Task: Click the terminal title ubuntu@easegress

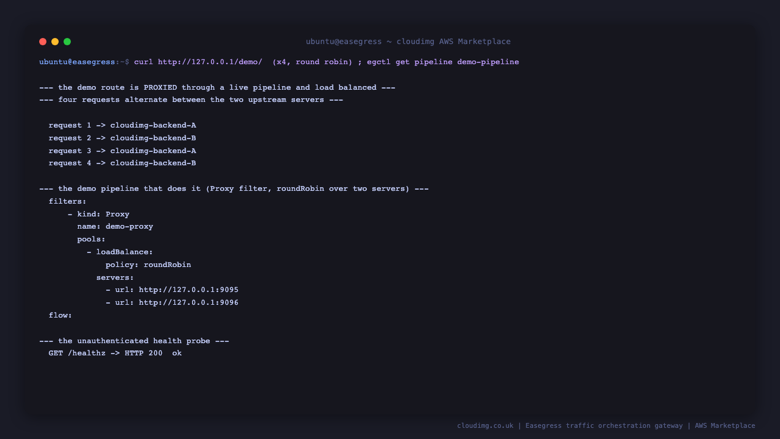Action: pos(344,42)
